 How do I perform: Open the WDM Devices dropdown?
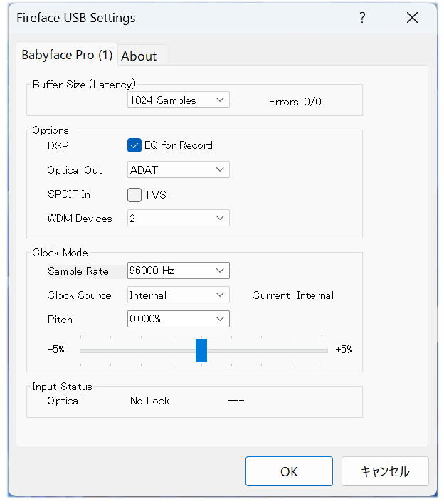[179, 218]
